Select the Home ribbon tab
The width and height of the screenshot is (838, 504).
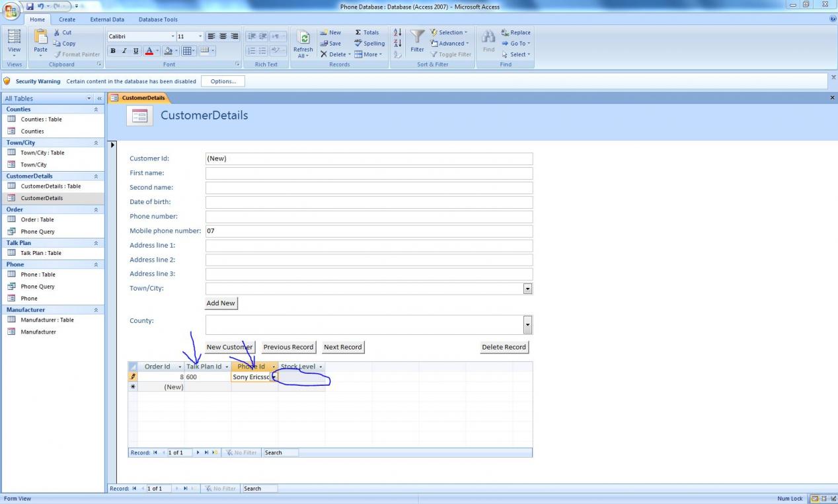click(37, 20)
